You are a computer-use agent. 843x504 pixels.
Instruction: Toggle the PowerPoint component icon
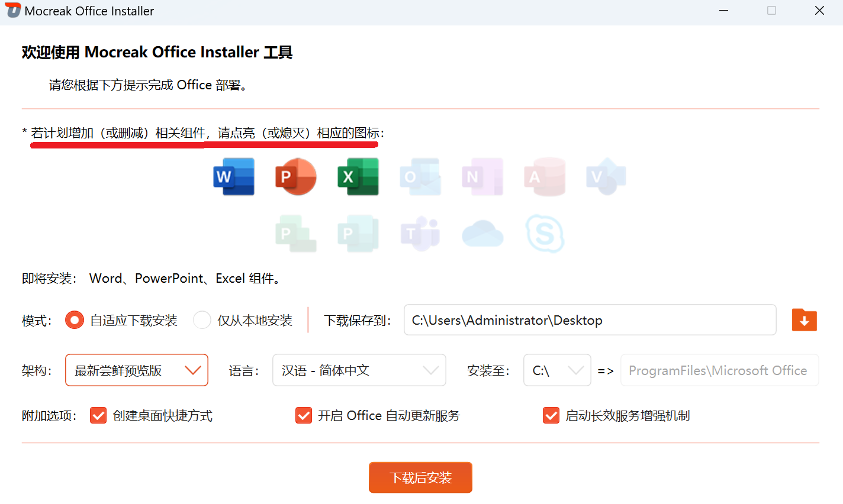click(x=296, y=176)
